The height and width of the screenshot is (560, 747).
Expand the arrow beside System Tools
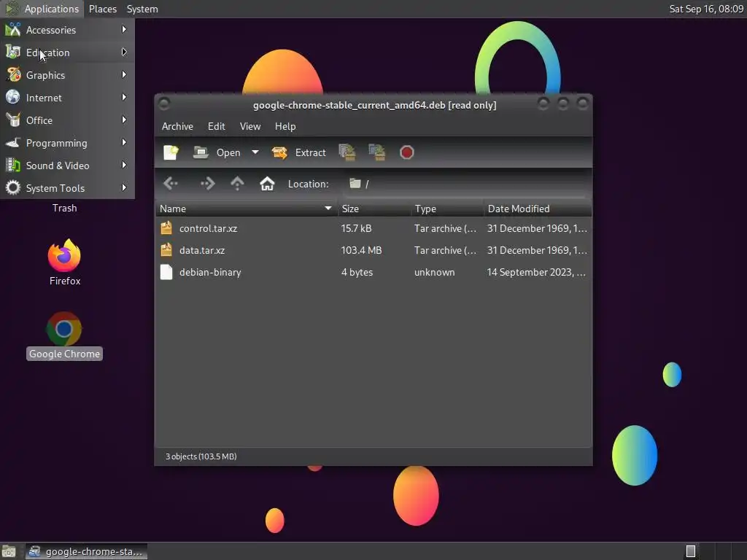(124, 187)
